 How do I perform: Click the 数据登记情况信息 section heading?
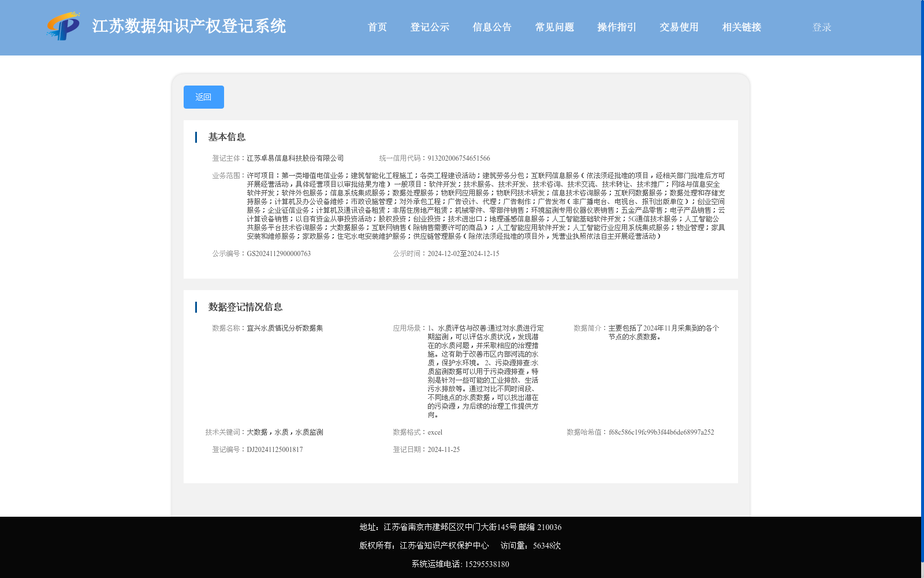point(245,307)
